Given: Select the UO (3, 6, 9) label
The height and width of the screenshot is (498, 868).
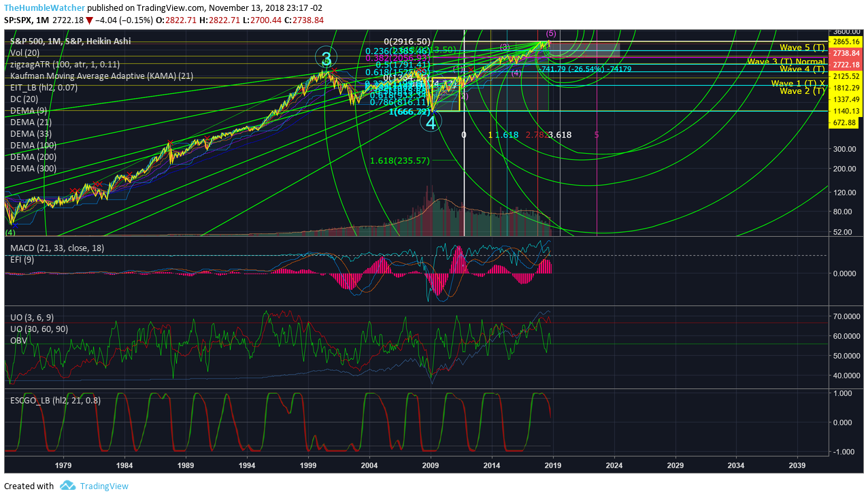Looking at the screenshot, I should click(x=32, y=317).
